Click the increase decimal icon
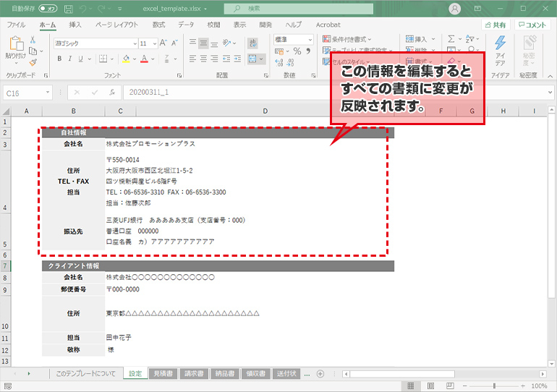Screen dimensions: 557x392 279,63
